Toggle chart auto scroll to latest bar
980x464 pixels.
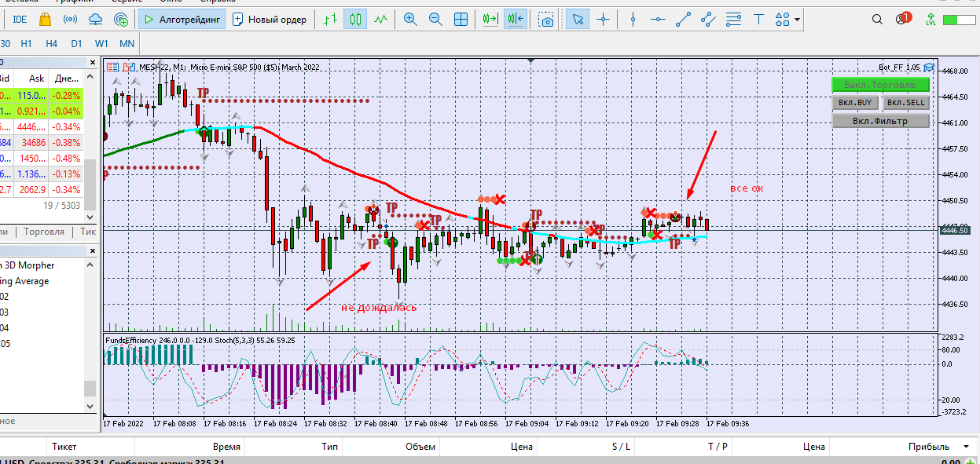[491, 19]
